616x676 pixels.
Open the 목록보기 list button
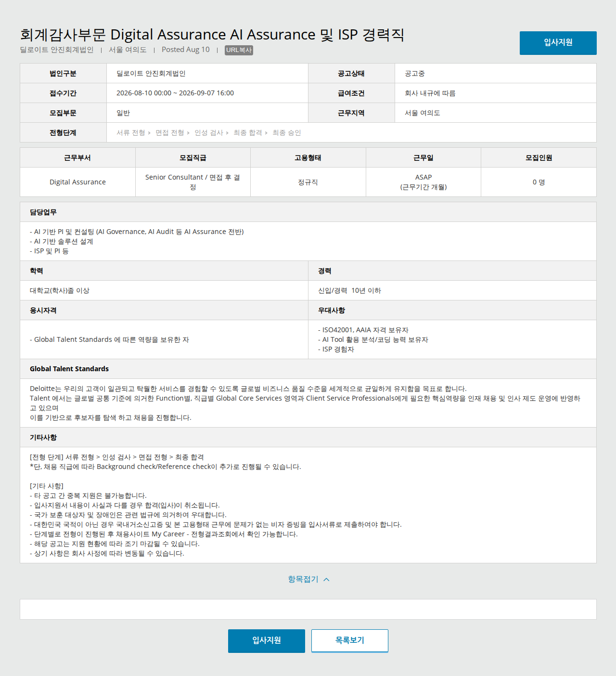[350, 641]
